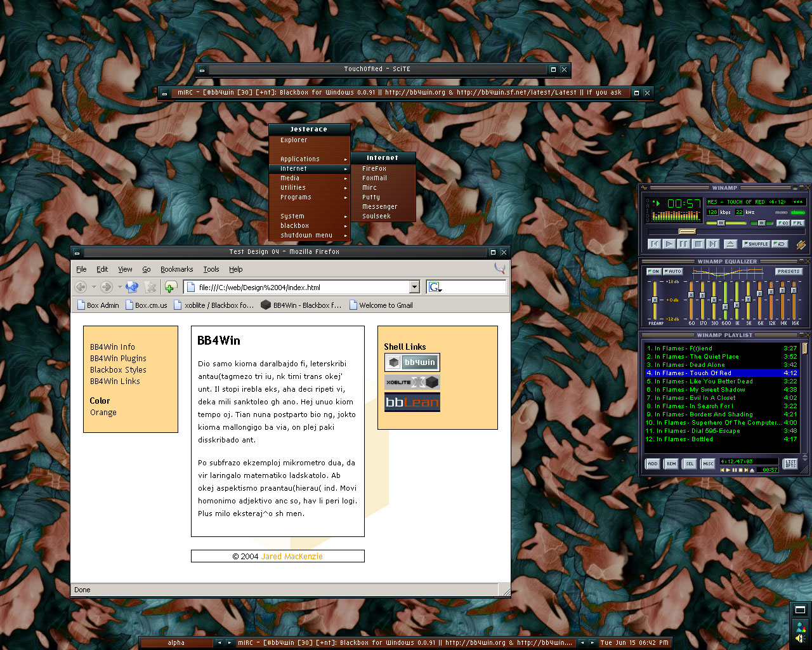
Task: Toggle Winamp Shuffle mode
Action: (x=756, y=244)
